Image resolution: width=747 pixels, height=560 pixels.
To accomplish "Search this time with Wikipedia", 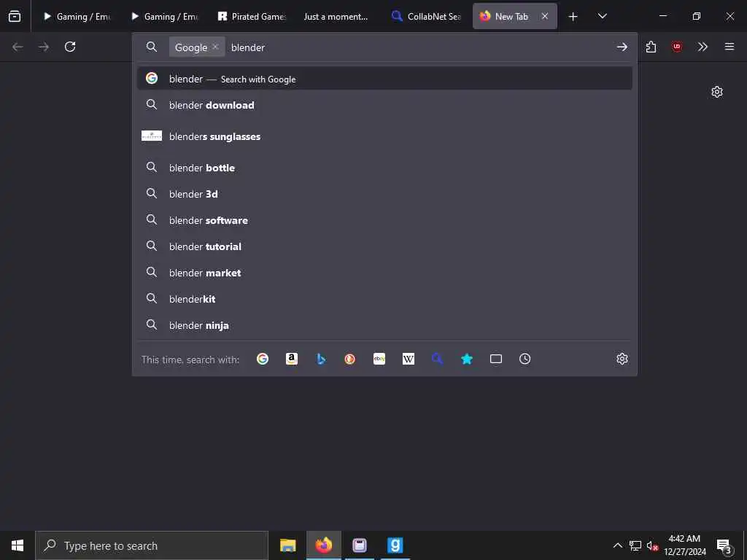I will pos(409,359).
